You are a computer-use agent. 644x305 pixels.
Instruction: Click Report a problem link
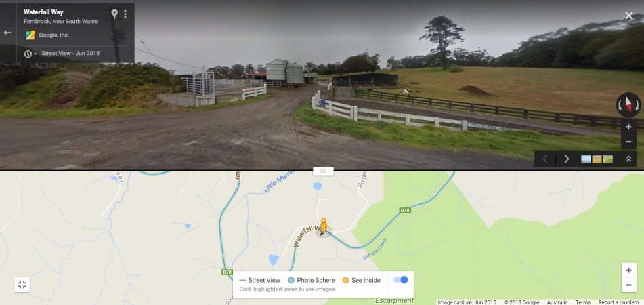(618, 302)
